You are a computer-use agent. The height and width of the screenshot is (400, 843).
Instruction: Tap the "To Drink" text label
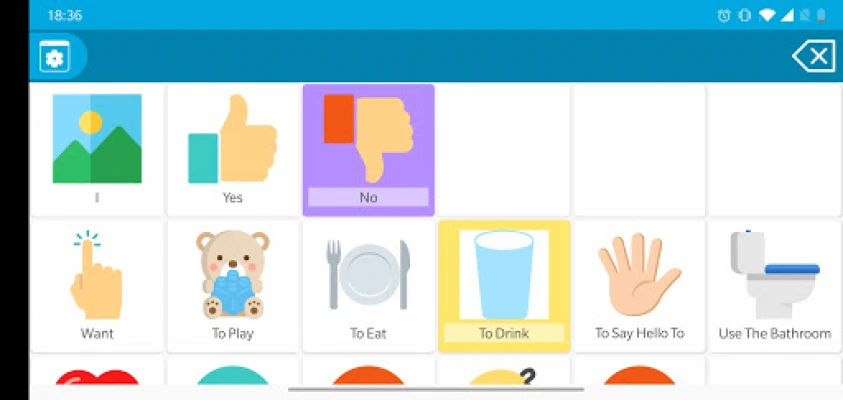(504, 333)
